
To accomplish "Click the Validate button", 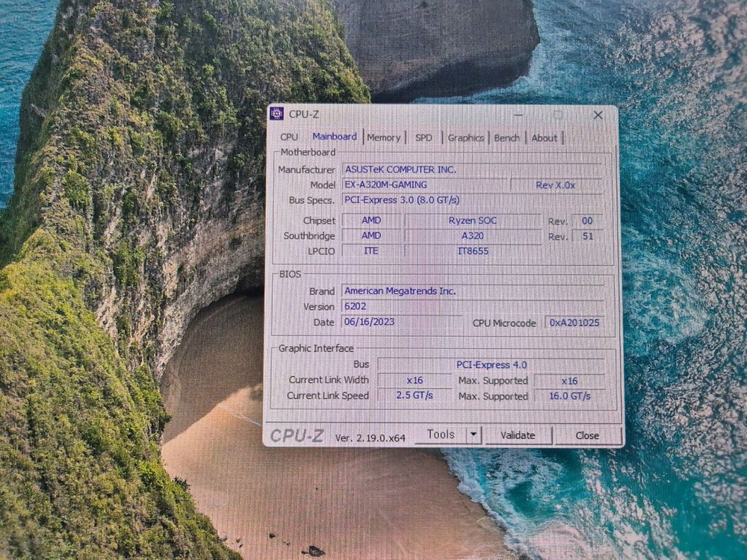I will click(x=518, y=435).
